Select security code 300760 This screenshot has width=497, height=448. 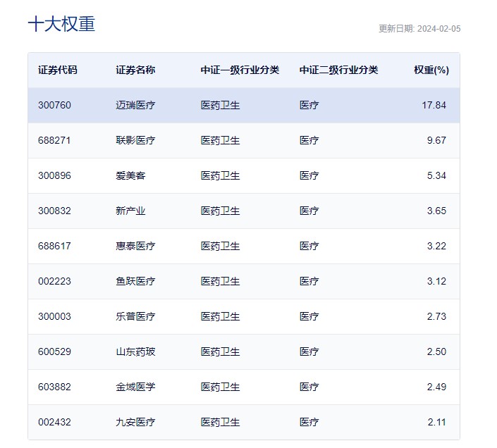tap(54, 105)
